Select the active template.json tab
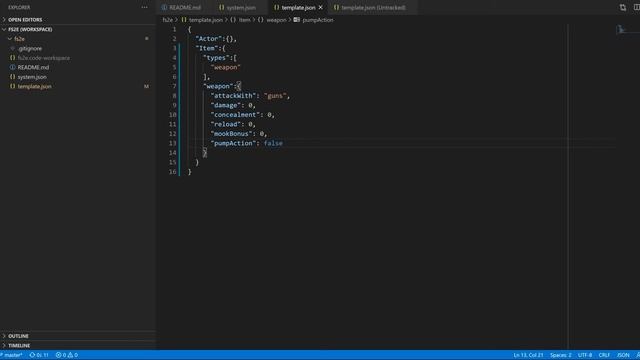The image size is (640, 360). coord(298,7)
